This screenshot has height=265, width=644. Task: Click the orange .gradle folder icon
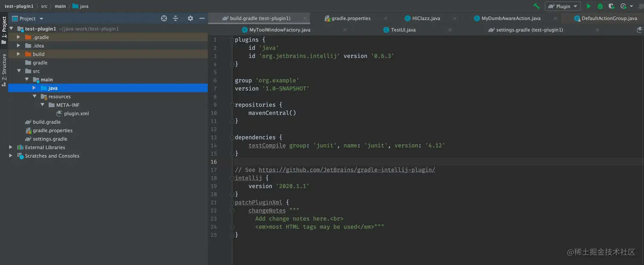28,37
